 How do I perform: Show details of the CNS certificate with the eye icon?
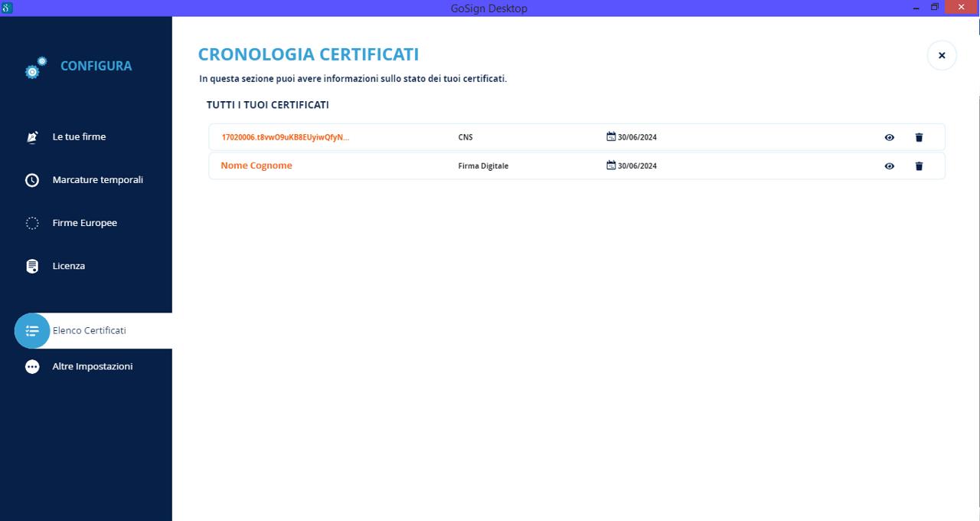coord(889,137)
